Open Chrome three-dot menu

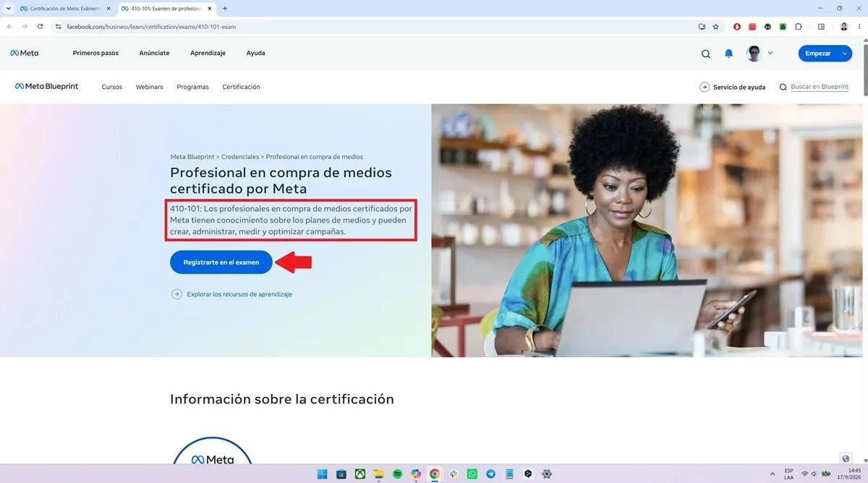click(859, 26)
